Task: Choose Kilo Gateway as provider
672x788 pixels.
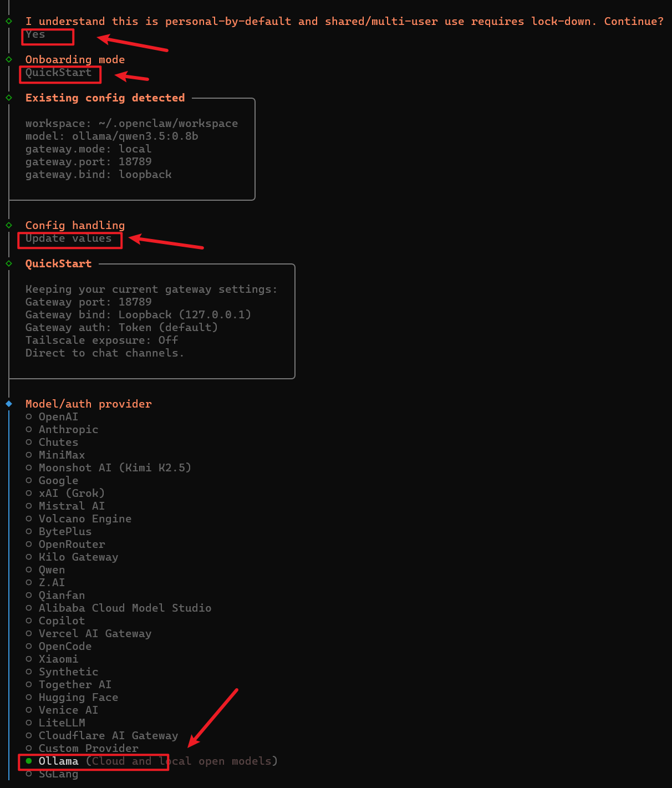Action: point(72,557)
